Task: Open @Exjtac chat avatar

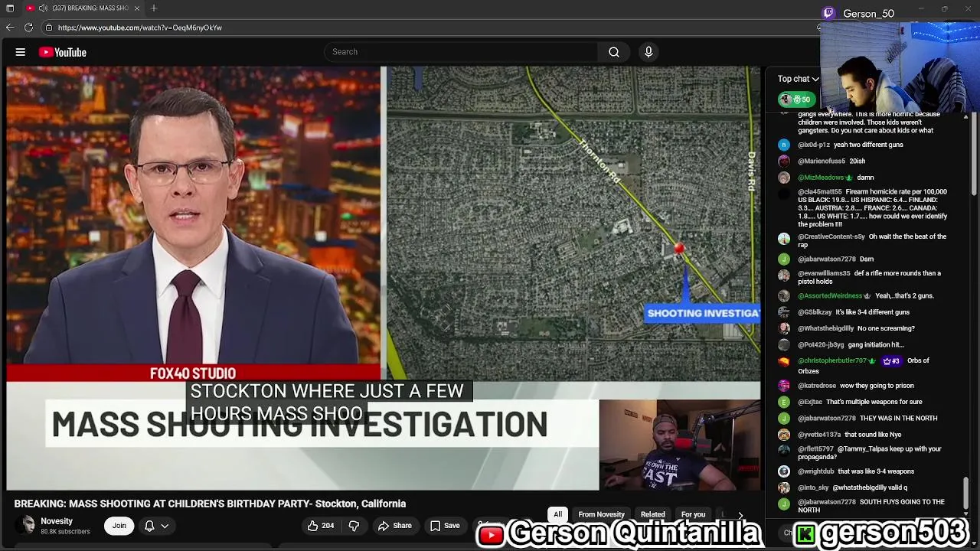Action: [x=784, y=402]
